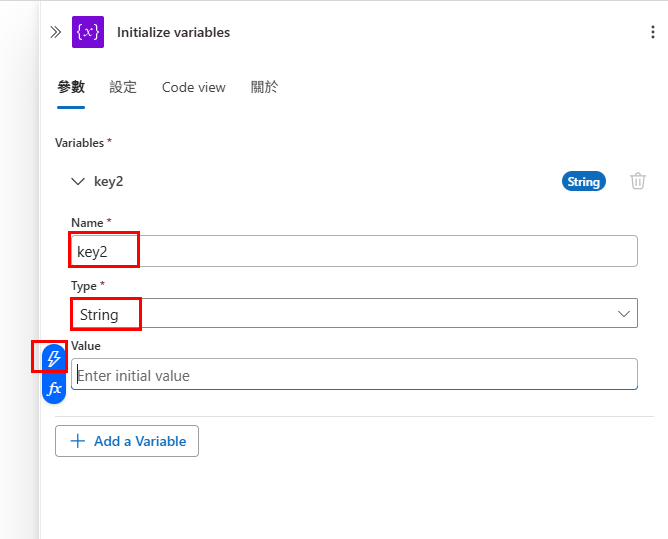
Task: Focus the Name field containing key2
Action: click(x=354, y=251)
